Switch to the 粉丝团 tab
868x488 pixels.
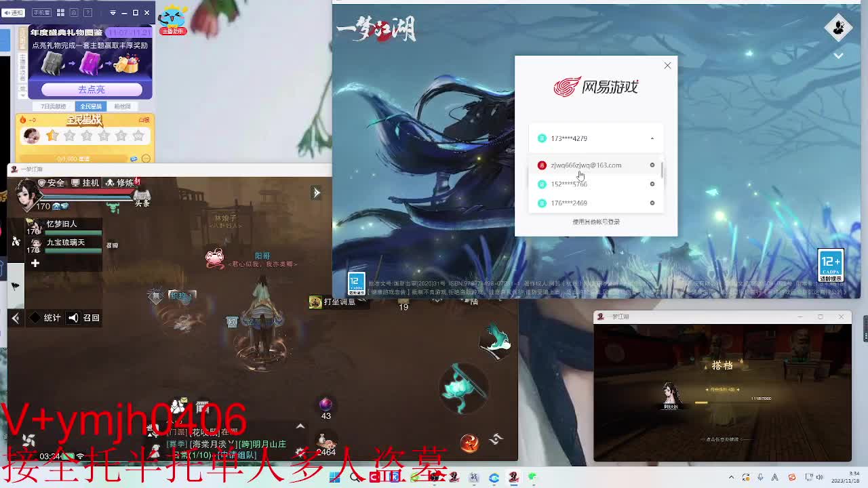(122, 106)
